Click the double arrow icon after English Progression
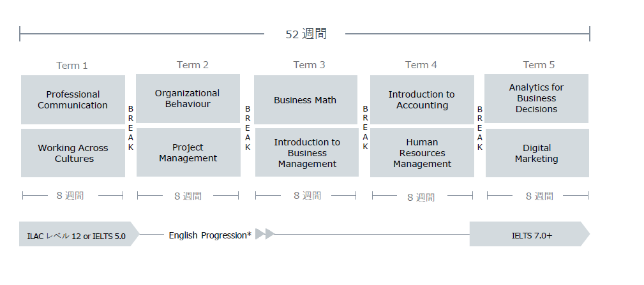644x285 pixels. [265, 234]
